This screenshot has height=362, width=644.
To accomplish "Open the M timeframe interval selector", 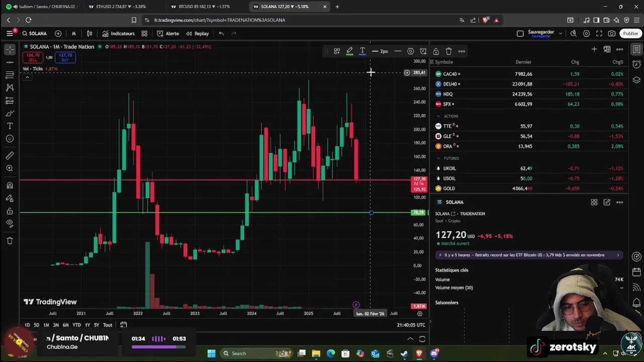I will coord(73,34).
